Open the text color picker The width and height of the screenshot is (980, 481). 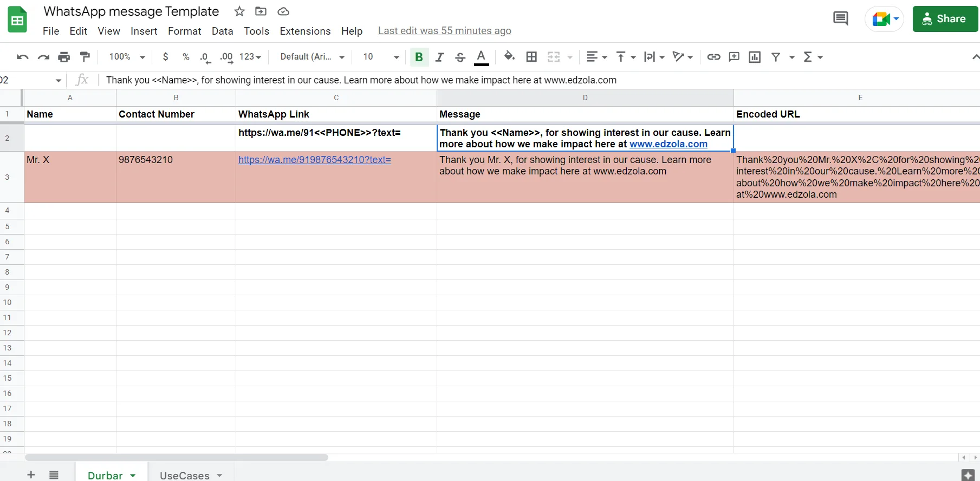coord(481,57)
